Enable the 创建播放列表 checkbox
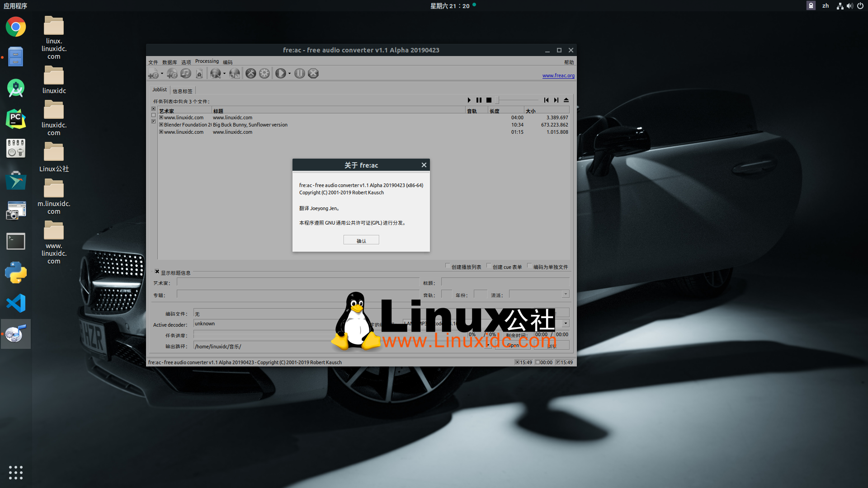868x488 pixels. pos(448,266)
